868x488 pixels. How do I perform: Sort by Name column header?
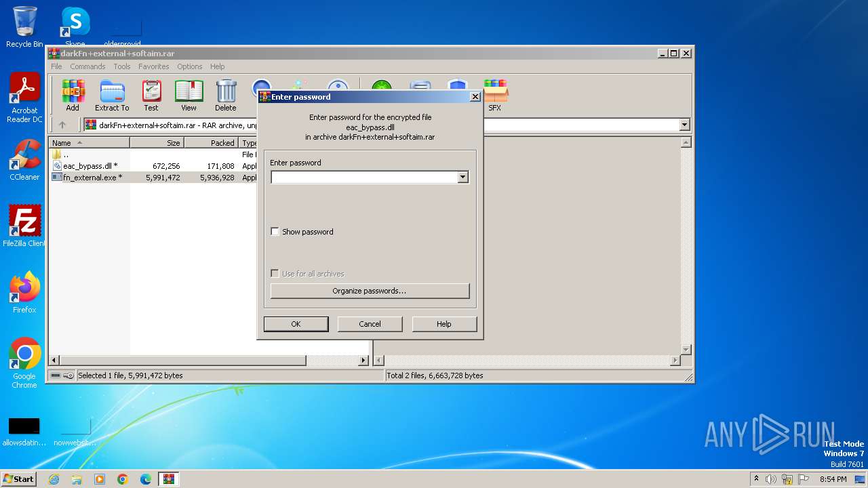90,143
